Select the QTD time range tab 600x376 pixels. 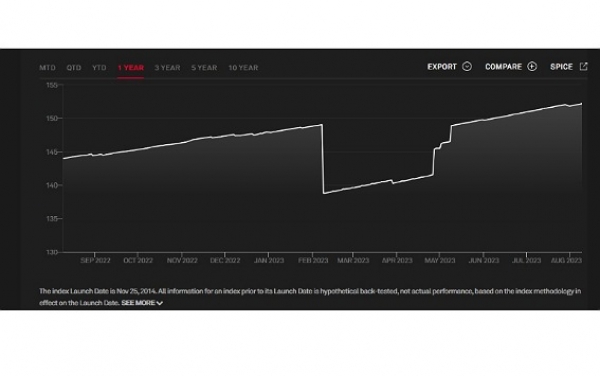74,68
